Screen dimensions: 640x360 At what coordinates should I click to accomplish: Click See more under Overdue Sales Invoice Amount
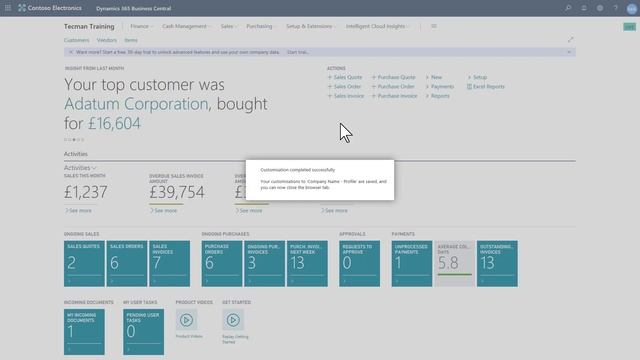click(163, 211)
